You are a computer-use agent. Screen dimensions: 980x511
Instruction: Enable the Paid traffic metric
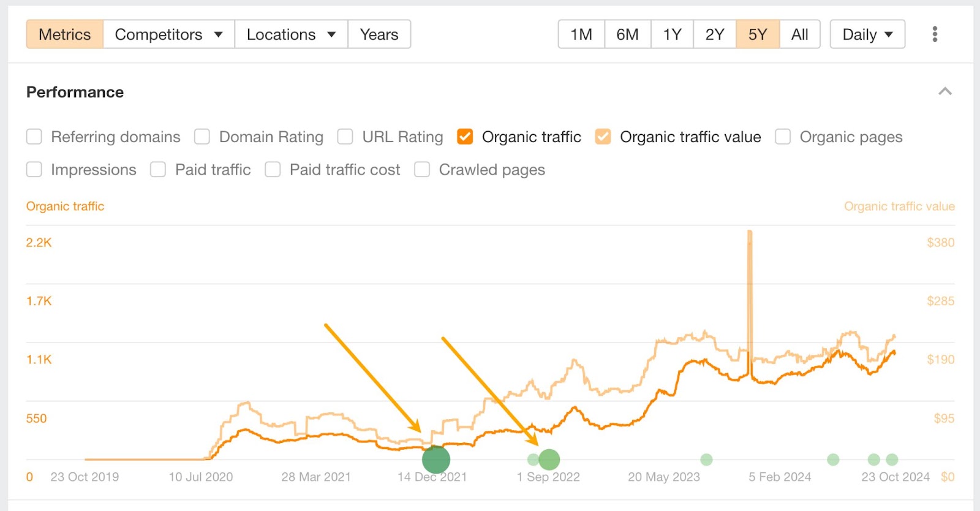[157, 169]
